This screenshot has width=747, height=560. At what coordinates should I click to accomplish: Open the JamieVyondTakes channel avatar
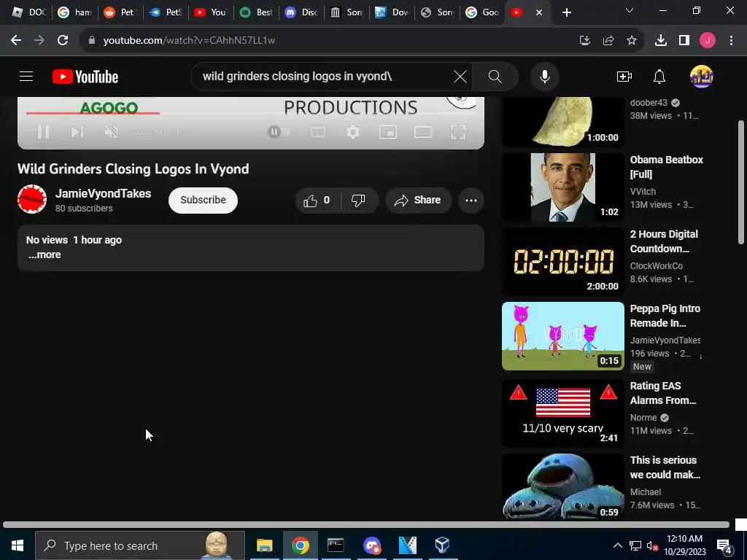32,199
